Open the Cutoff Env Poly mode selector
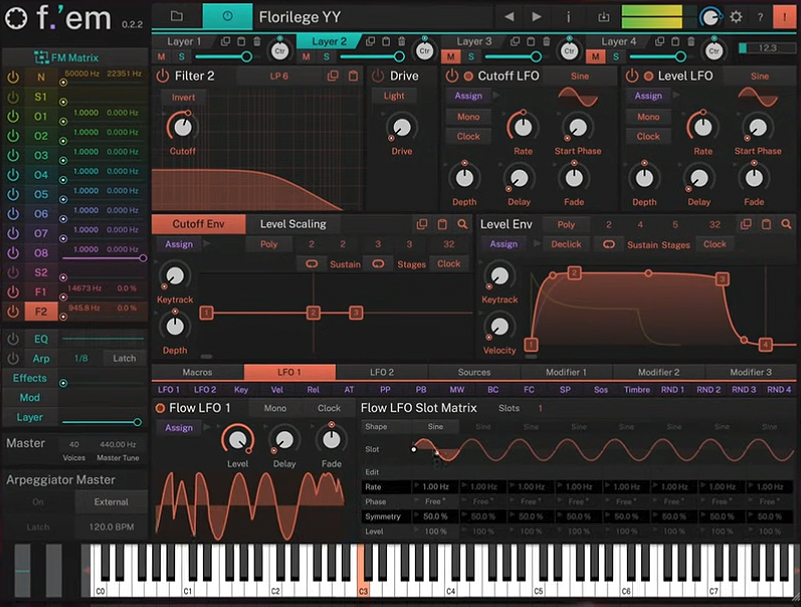This screenshot has height=607, width=801. point(269,244)
